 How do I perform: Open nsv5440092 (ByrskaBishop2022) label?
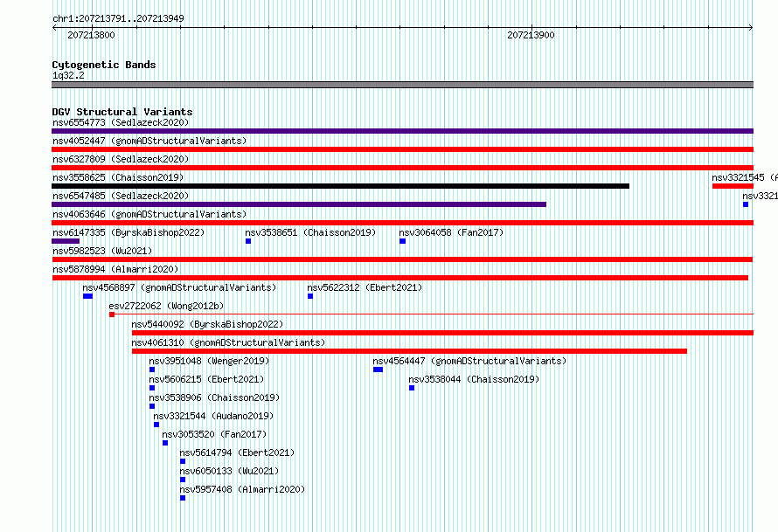[x=207, y=324]
